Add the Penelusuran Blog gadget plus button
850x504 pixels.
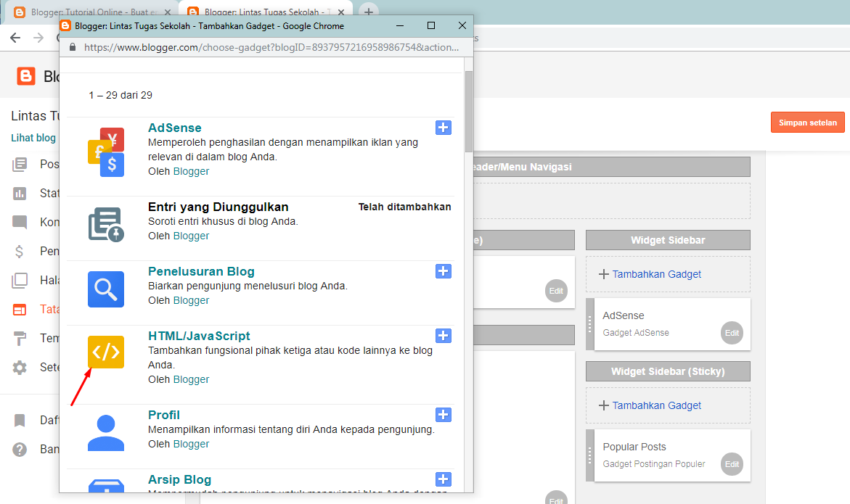click(443, 271)
